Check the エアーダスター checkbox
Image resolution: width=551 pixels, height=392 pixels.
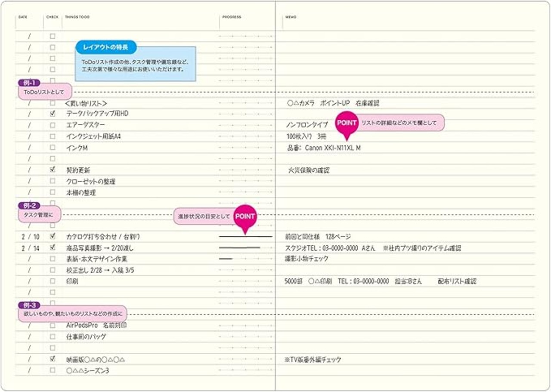[53, 125]
